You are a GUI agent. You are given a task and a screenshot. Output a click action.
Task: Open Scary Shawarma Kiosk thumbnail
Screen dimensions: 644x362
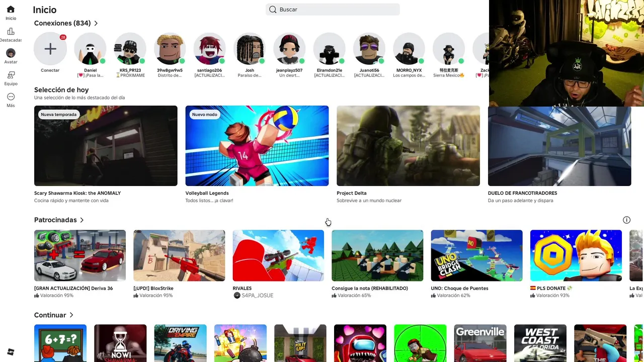[106, 146]
